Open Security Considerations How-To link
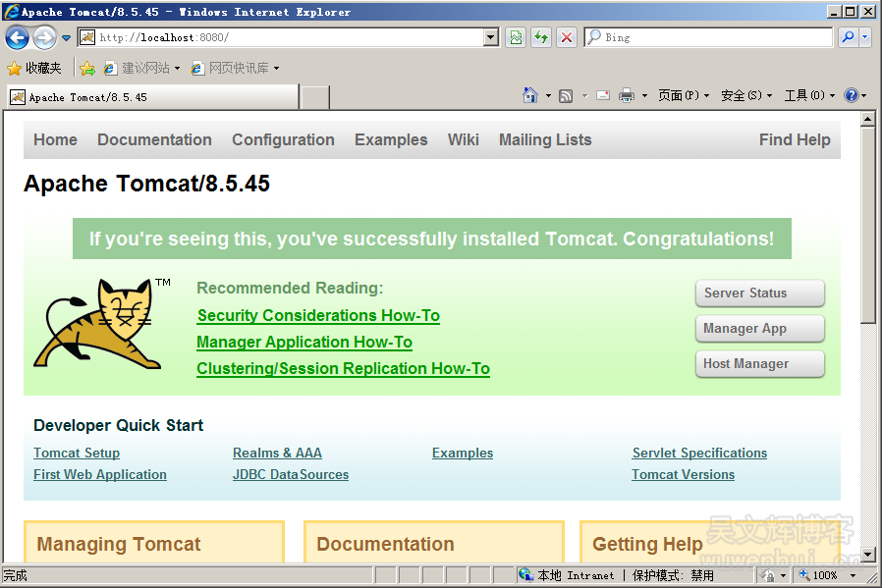The width and height of the screenshot is (882, 588). click(x=318, y=315)
